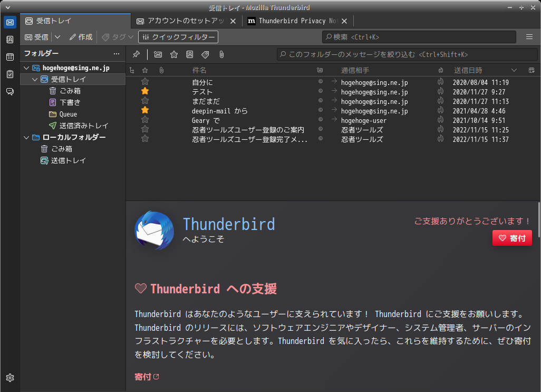Sort by the read status column header
This screenshot has height=392, width=541.
coord(320,70)
